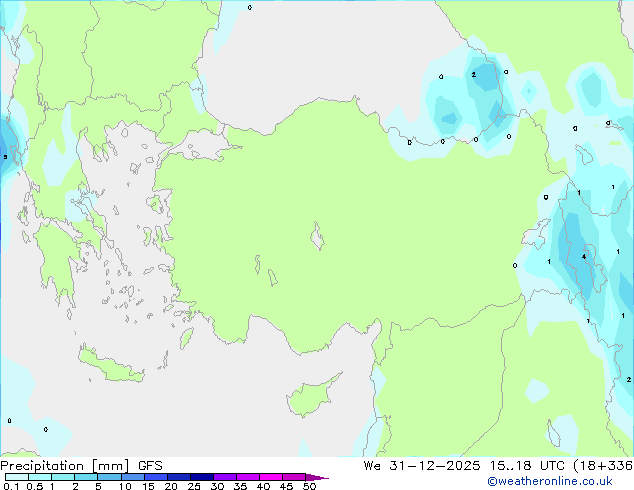The height and width of the screenshot is (490, 634).
Task: Select the 25–30 mm navy legend swatch
Action: (202, 477)
